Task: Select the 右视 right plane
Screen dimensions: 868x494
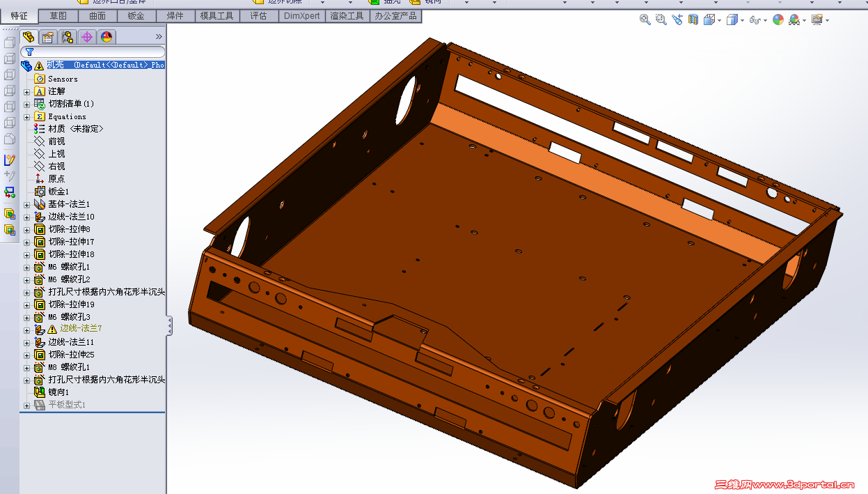Action: coord(56,167)
